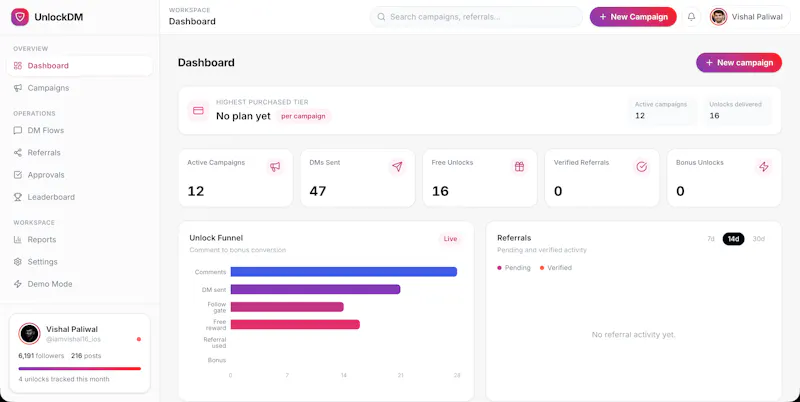Navigate to Referrals in sidebar
Viewport: 800px width, 402px height.
[x=80, y=153]
